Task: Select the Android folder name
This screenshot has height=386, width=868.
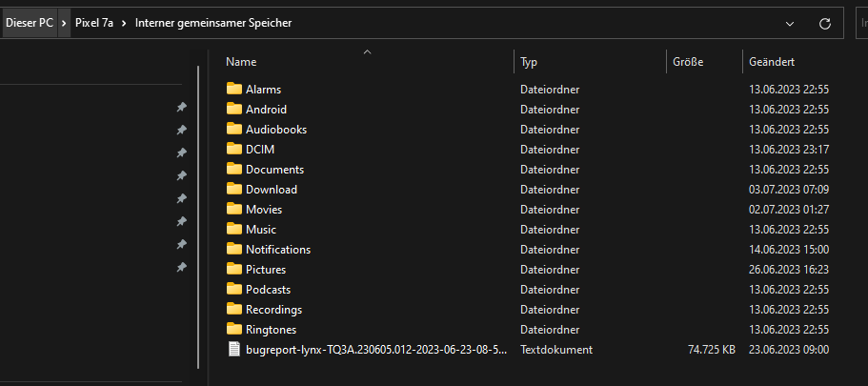Action: (266, 109)
